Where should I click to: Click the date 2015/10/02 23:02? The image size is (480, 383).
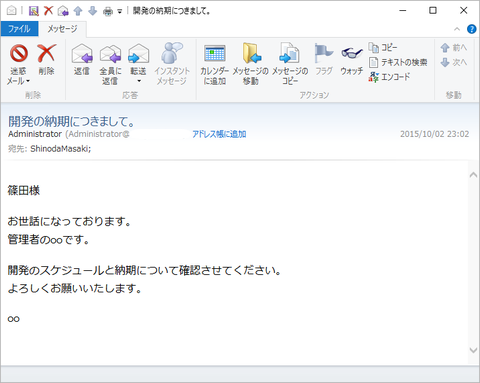[x=434, y=134]
